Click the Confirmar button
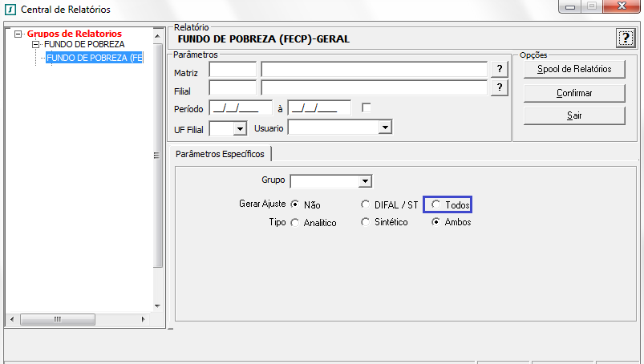 [574, 93]
